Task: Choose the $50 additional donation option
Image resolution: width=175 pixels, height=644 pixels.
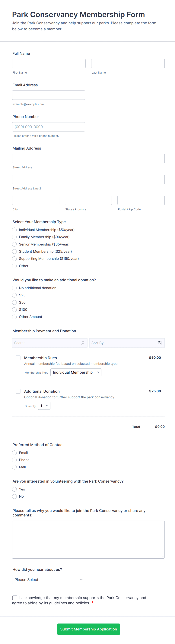Action: [14, 302]
